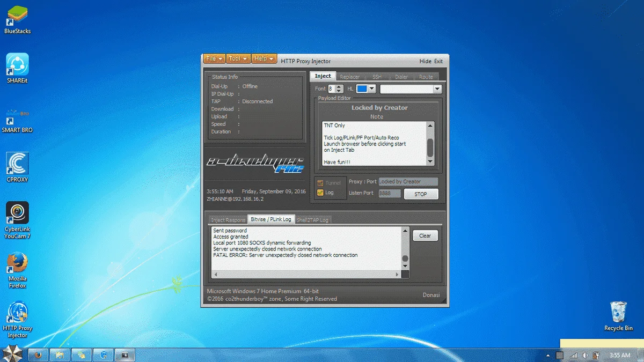Toggle the Tunnel checkbox
The height and width of the screenshot is (362, 644).
point(320,183)
